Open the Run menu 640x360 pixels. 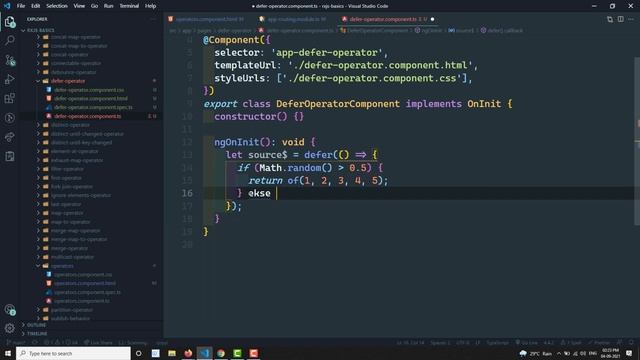[108, 6]
